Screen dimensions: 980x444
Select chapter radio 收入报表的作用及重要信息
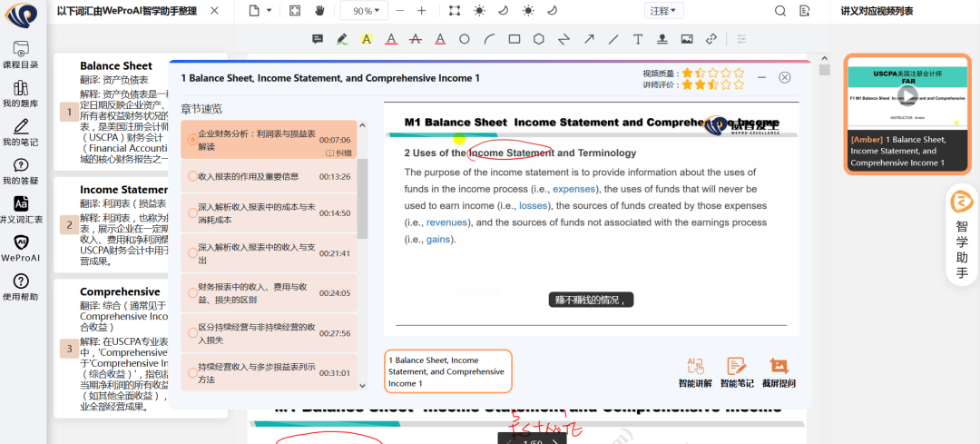(x=192, y=176)
